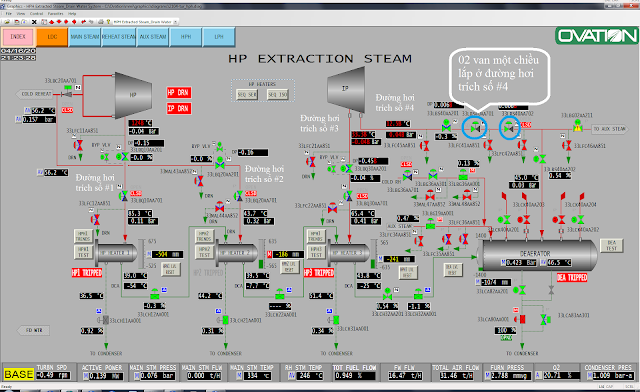Select drain valve 33LFC11AA851
The image size is (640, 392).
click(x=78, y=145)
